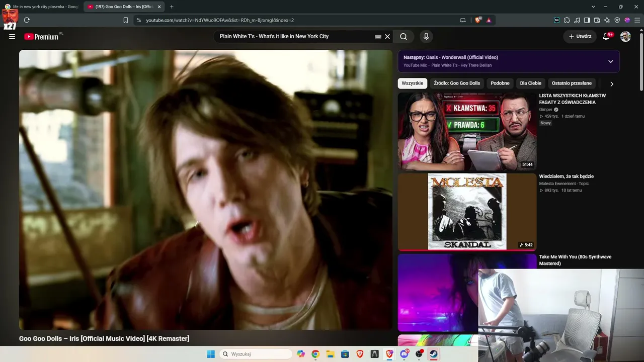This screenshot has height=362, width=644.
Task: Open the on-screen keyboard icon in search box
Action: point(378,37)
